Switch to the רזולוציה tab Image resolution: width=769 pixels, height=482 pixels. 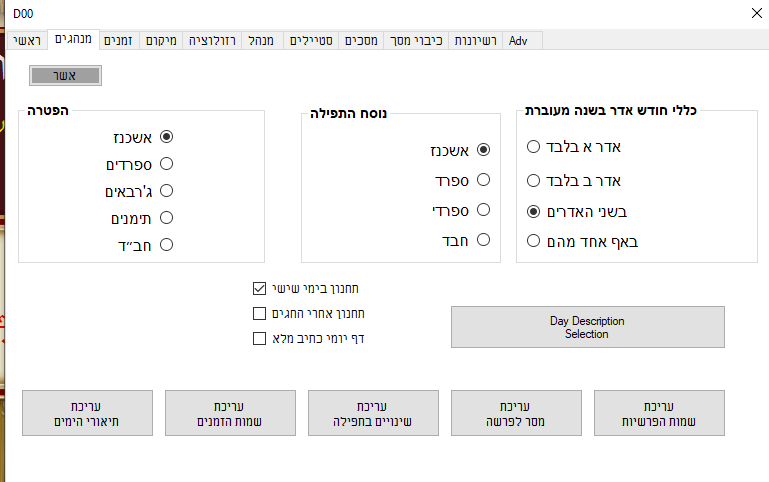pyautogui.click(x=210, y=41)
